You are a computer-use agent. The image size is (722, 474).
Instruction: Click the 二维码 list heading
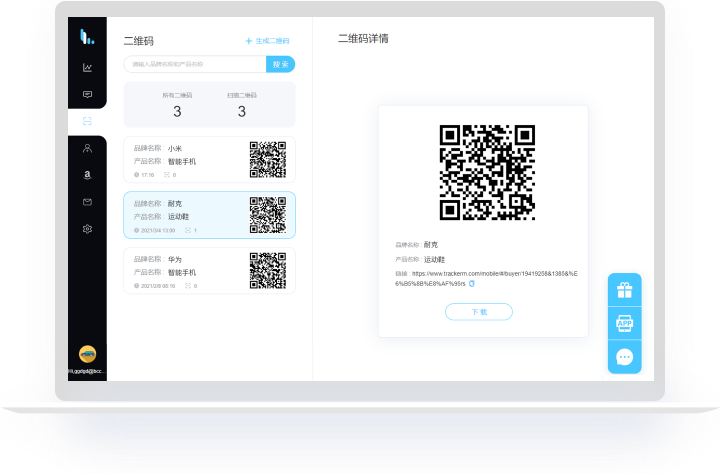[x=139, y=41]
